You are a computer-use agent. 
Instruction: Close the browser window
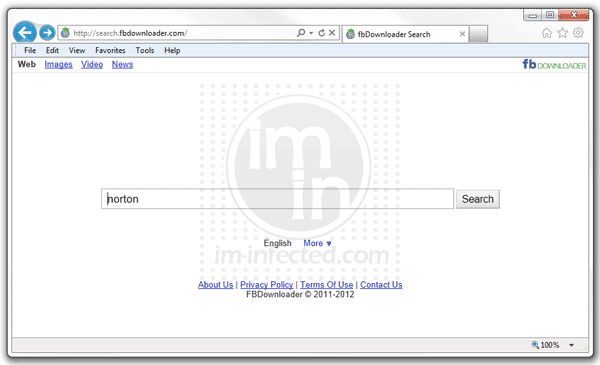(574, 15)
